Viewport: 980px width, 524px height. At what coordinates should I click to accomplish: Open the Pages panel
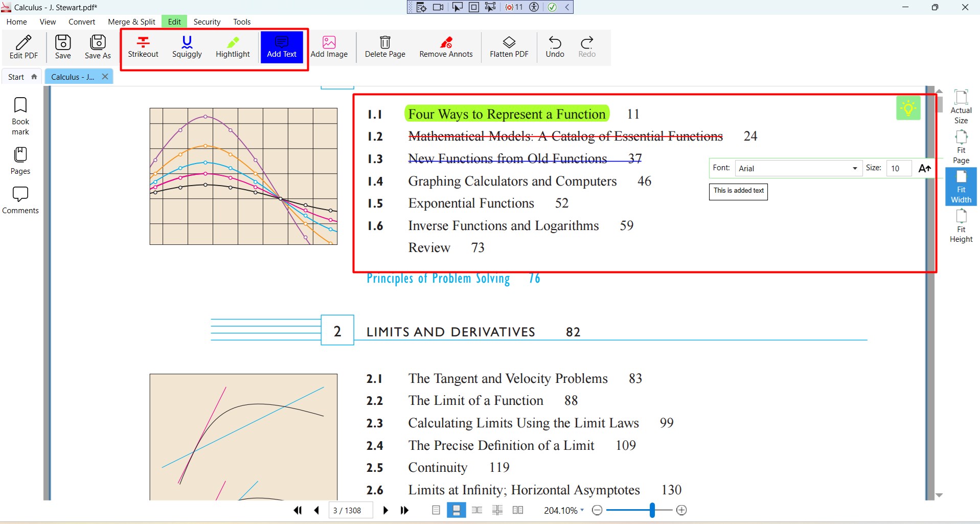(x=19, y=160)
